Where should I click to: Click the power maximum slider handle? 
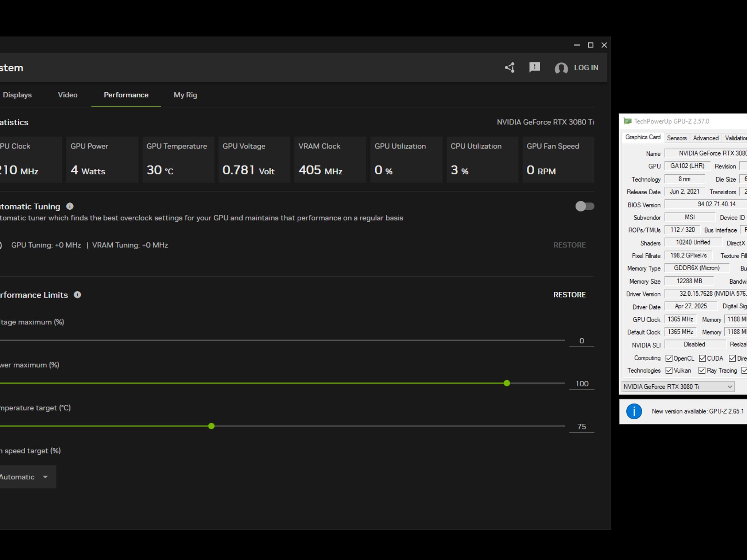[507, 383]
